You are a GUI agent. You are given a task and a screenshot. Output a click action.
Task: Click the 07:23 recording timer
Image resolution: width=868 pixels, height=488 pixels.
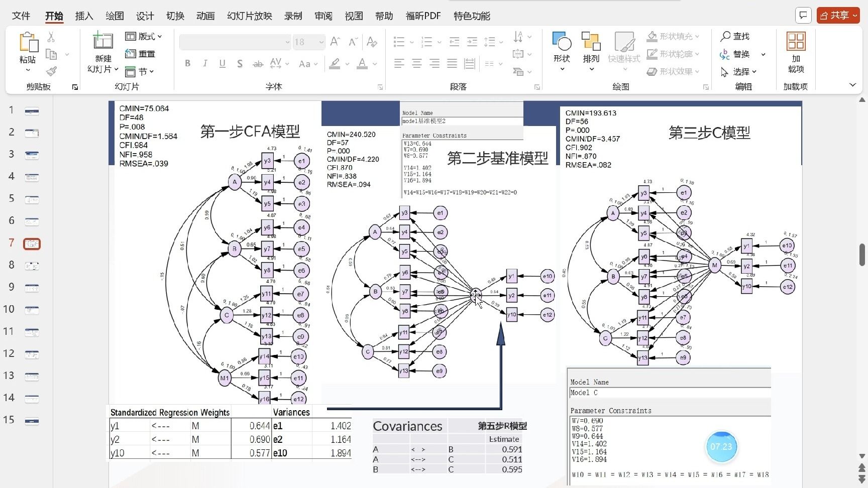click(x=721, y=447)
